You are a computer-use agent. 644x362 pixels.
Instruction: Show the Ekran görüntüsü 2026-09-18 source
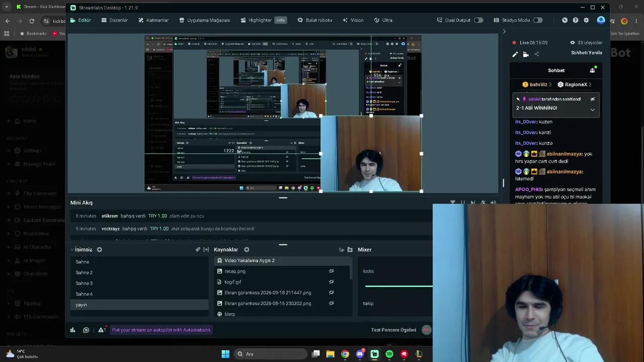click(x=331, y=293)
